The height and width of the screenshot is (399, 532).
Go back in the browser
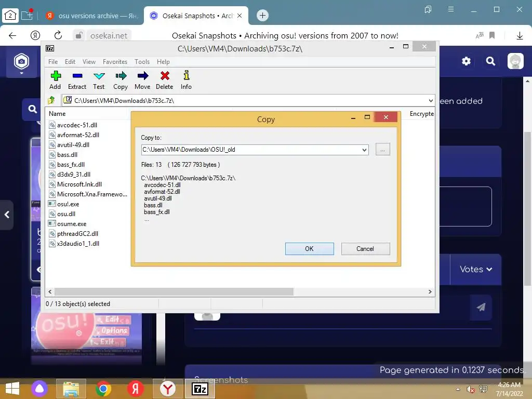pos(12,35)
